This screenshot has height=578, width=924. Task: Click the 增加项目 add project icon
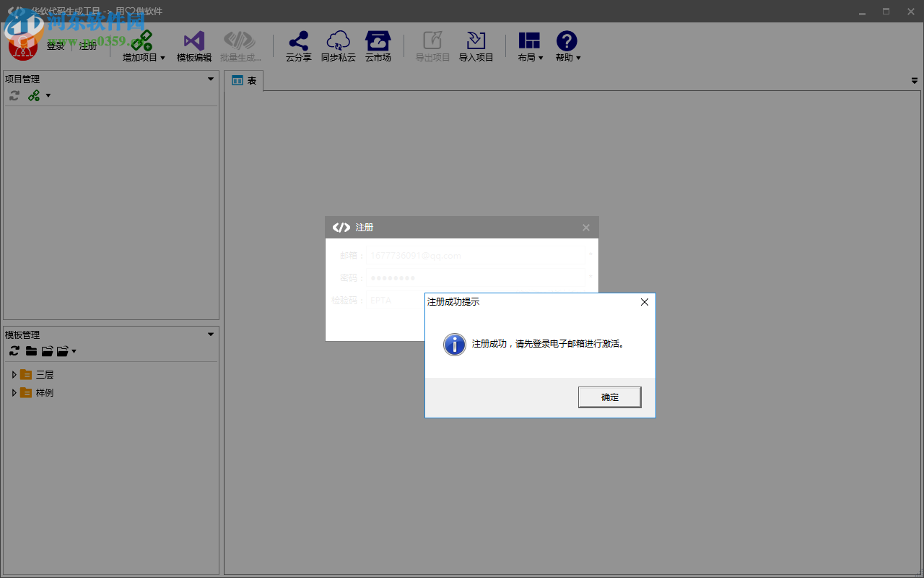coord(141,40)
